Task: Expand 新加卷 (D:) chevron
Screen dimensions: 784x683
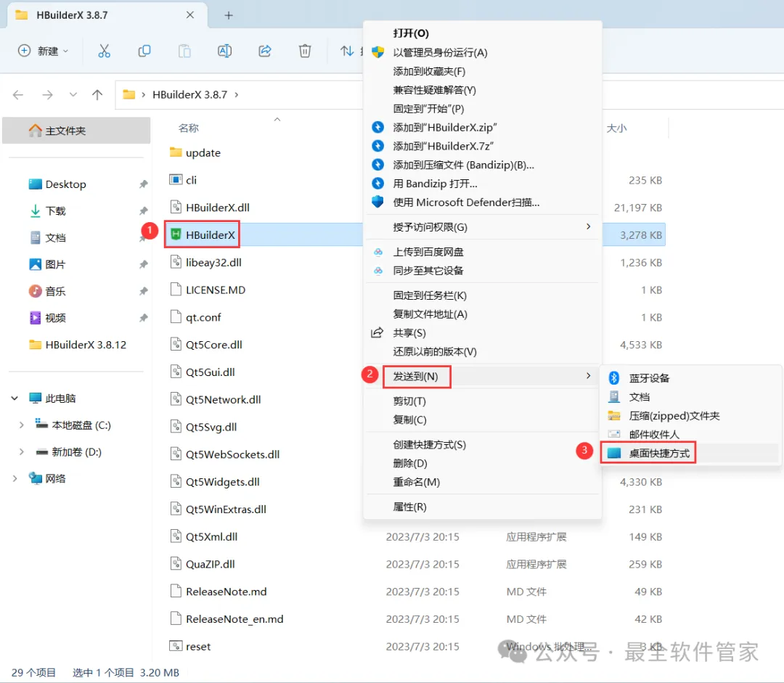Action: (x=21, y=452)
